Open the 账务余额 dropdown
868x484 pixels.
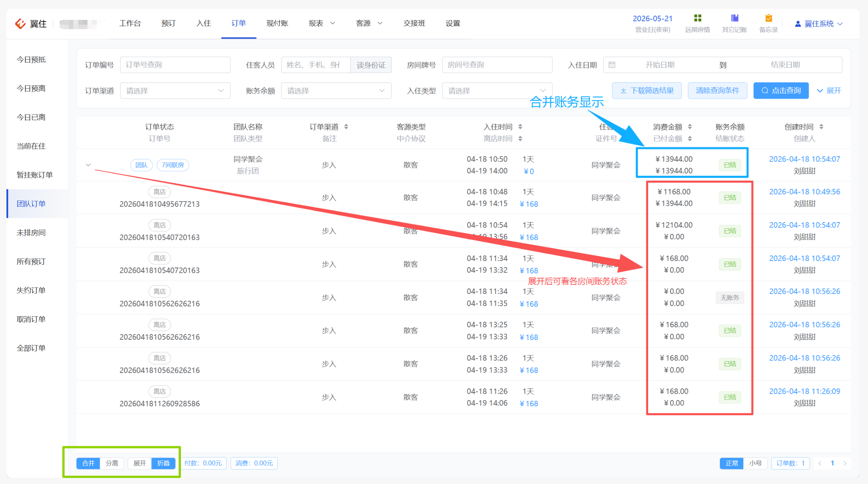336,91
